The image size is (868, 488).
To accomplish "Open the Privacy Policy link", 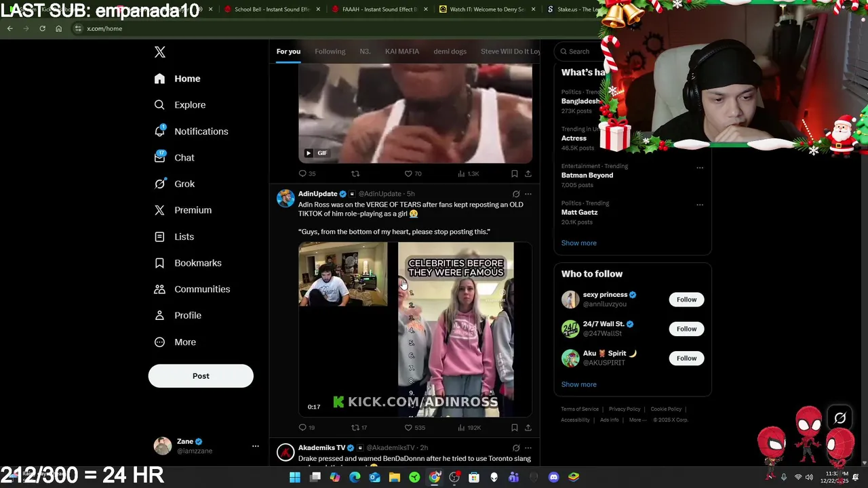I will pos(625,409).
